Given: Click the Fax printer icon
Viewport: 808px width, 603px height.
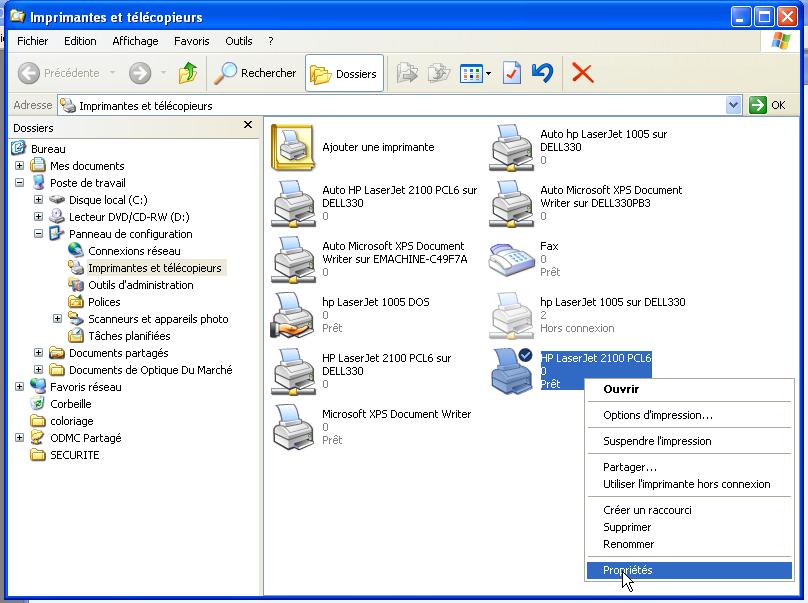Looking at the screenshot, I should 511,259.
